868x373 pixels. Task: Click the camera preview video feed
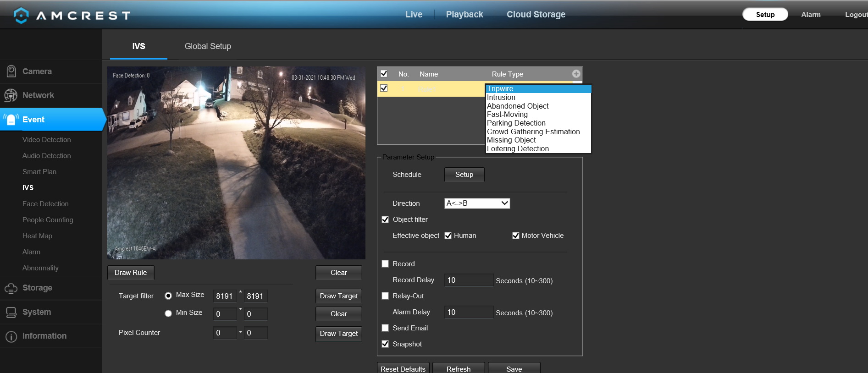(x=236, y=163)
